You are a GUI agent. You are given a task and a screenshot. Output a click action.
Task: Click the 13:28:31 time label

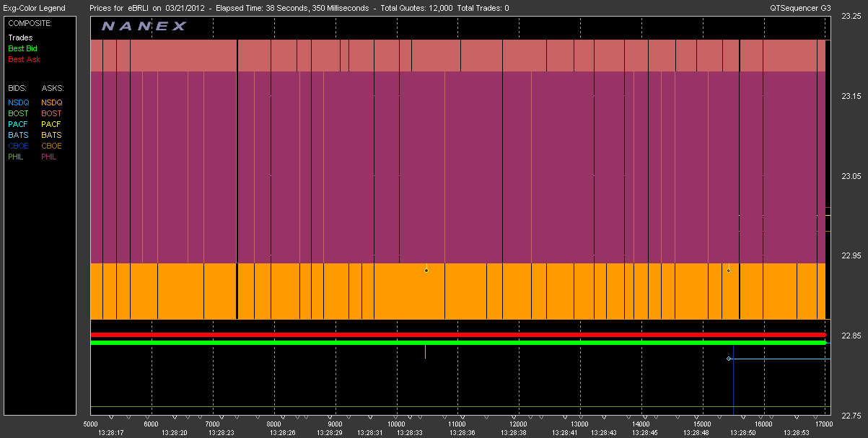(369, 433)
